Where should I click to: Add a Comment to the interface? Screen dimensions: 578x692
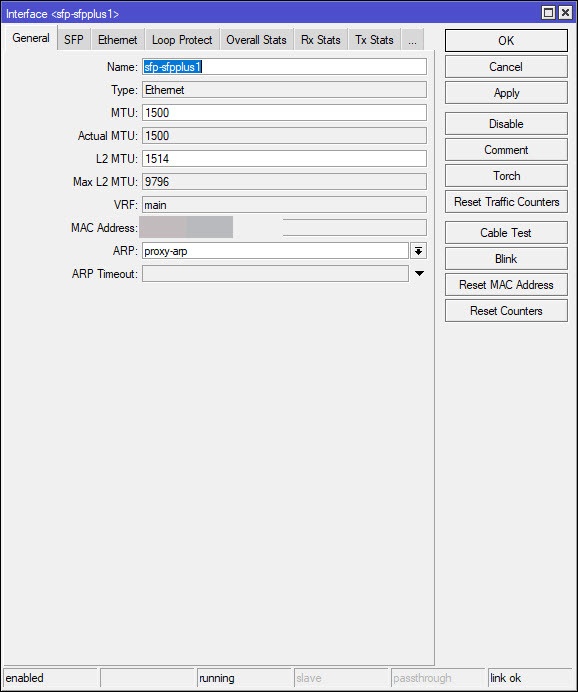(506, 150)
